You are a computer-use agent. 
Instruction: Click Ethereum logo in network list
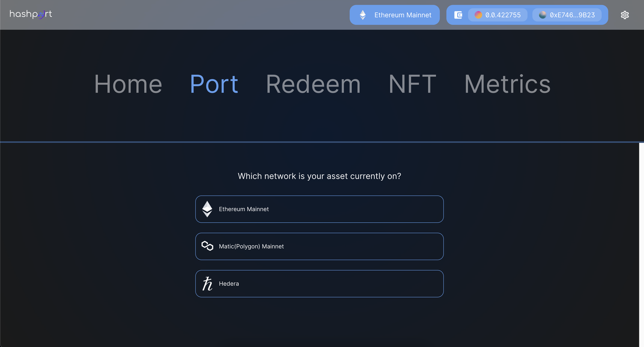(x=207, y=209)
